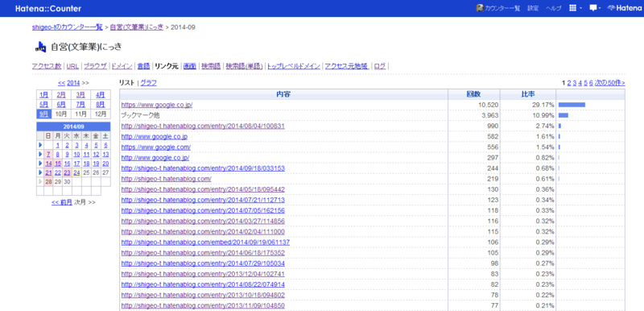Click shigeo-tのカウンター一覧 breadcrumb link

[x=68, y=27]
